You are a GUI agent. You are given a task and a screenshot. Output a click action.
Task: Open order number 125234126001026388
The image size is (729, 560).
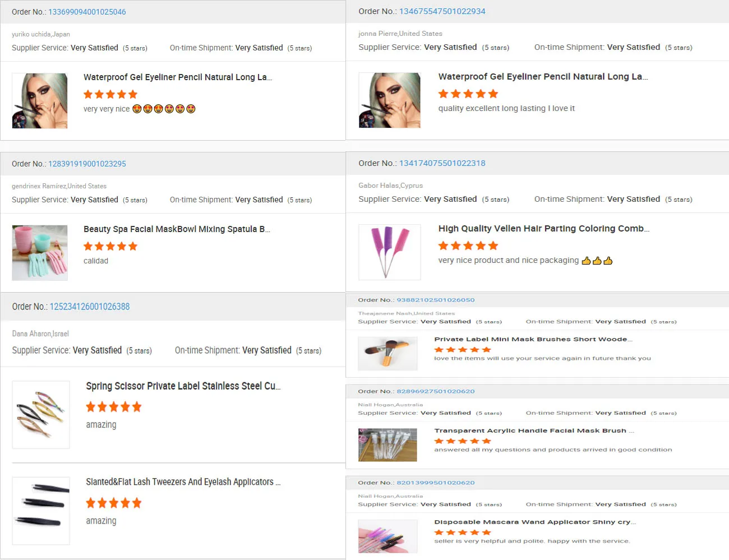click(90, 307)
